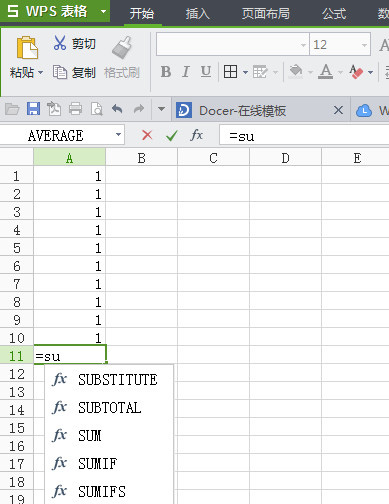Expand the font size dropdown
The width and height of the screenshot is (389, 504).
coord(364,45)
